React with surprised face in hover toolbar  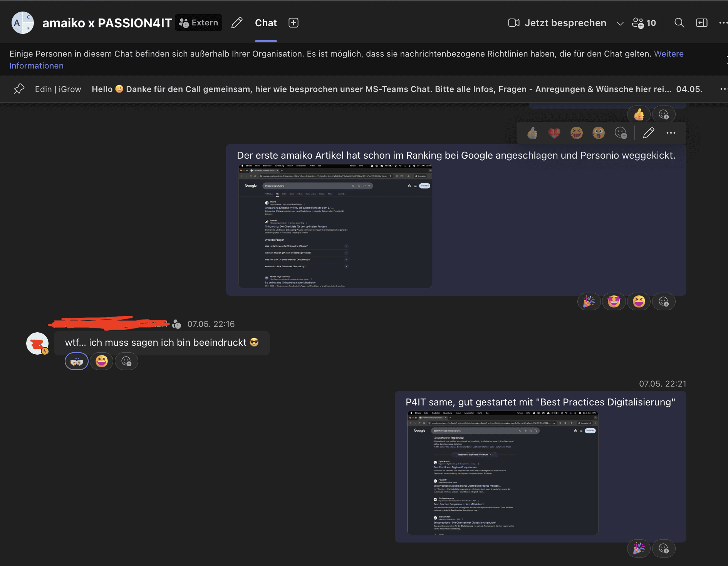(599, 133)
